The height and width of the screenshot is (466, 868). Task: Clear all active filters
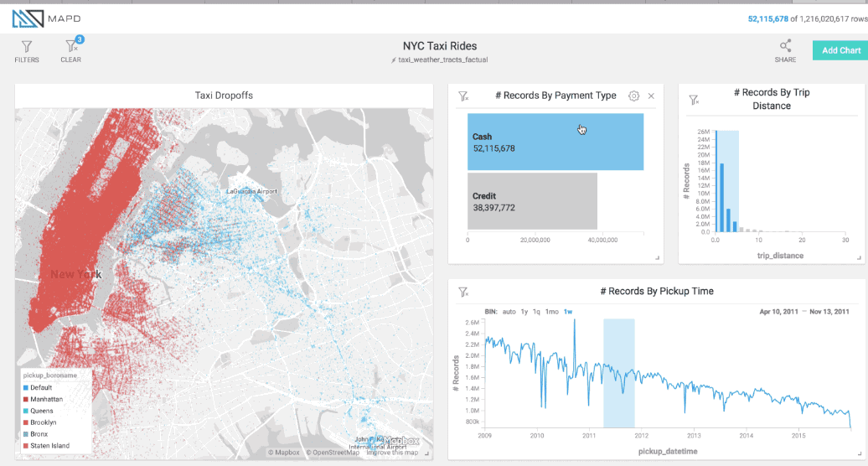click(x=71, y=51)
